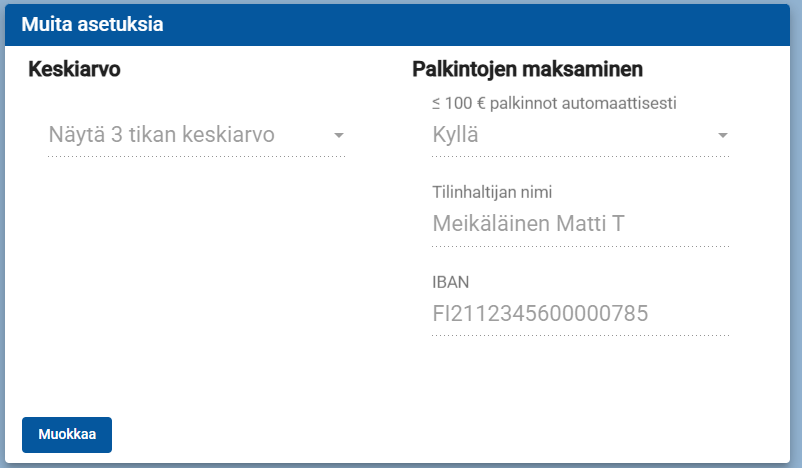Click the Tilinhaltijan nimi input field
Viewport: 802px width, 468px height.
[x=580, y=224]
